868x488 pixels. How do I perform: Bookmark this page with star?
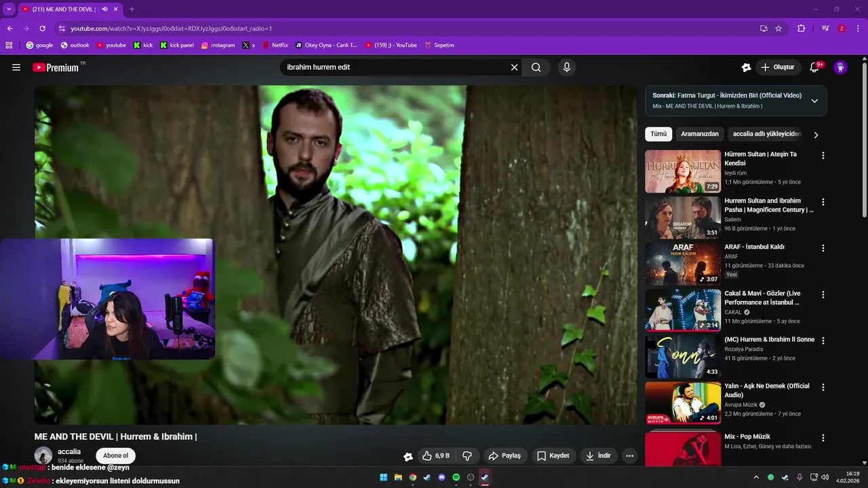click(x=778, y=28)
